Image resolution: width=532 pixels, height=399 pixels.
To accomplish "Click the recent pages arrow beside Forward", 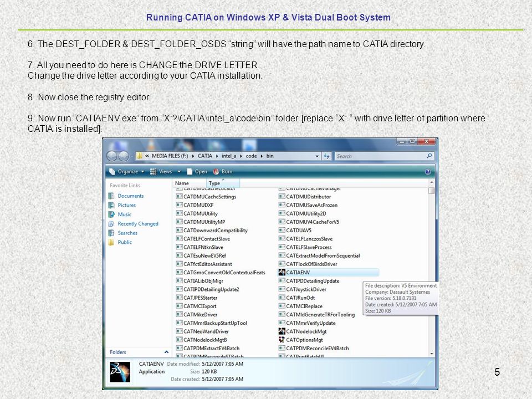I will [132, 156].
